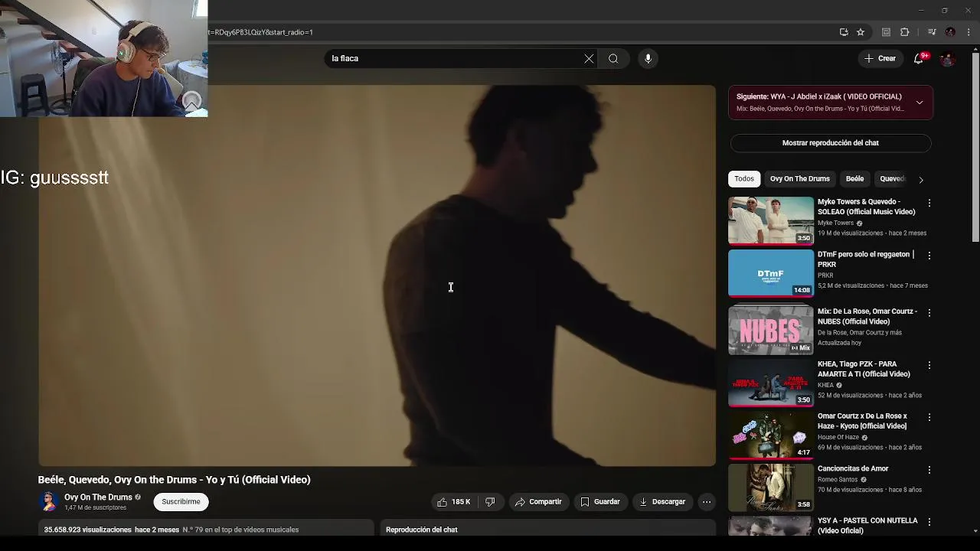Show more filter chips with arrow
980x551 pixels.
tap(921, 180)
